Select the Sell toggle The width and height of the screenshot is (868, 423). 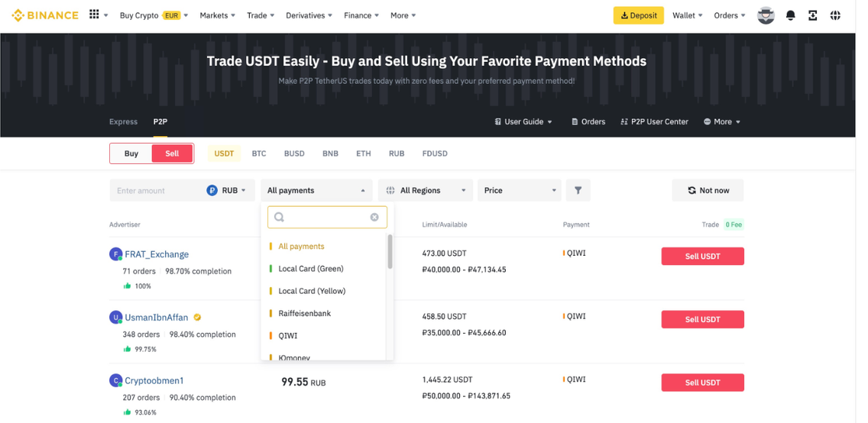click(172, 153)
